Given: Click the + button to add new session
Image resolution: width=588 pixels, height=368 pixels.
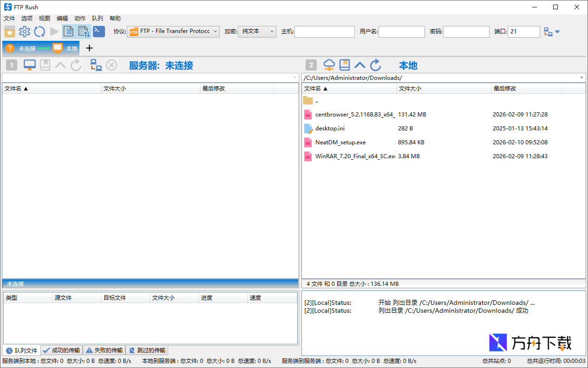Looking at the screenshot, I should click(88, 48).
